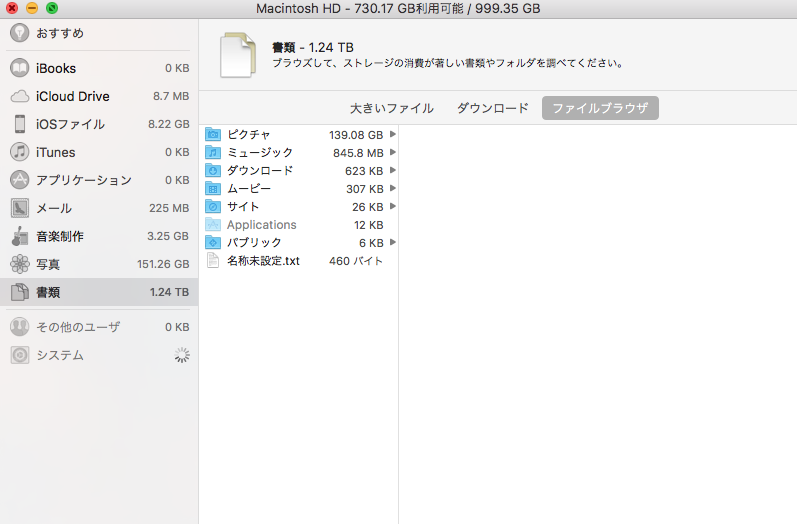This screenshot has height=524, width=797.
Task: Select the その他のユーザ people icon
Action: [19, 327]
